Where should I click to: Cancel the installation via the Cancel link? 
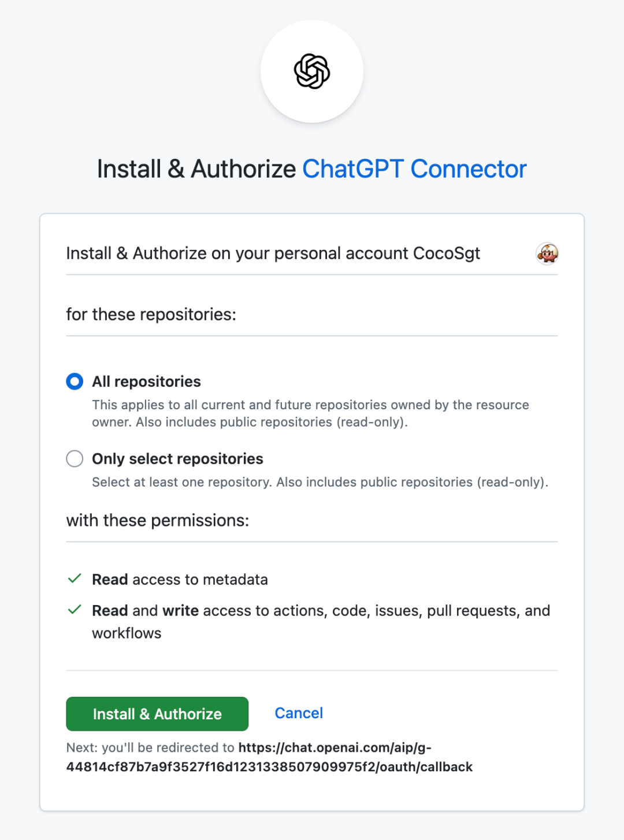299,714
